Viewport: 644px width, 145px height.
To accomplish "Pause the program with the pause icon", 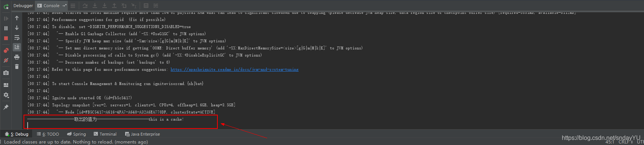I will (6, 28).
